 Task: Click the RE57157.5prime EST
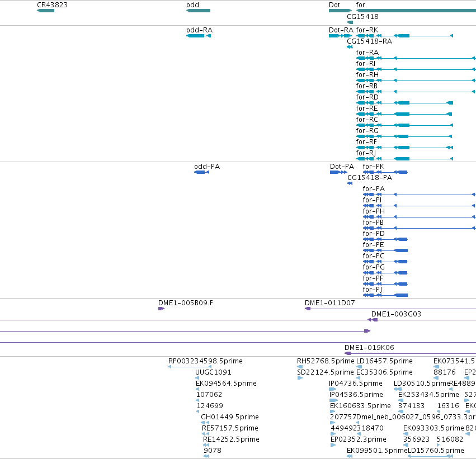(x=205, y=434)
